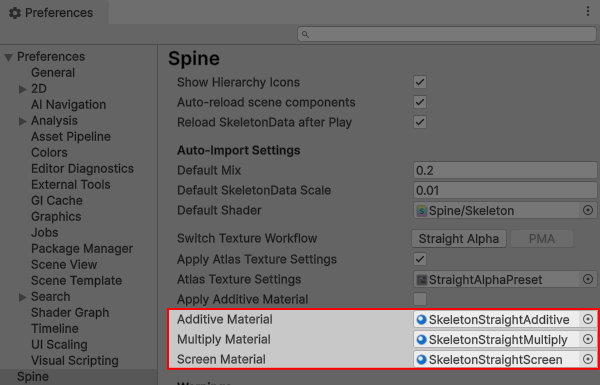Click the search magnifier icon
The width and height of the screenshot is (600, 385).
click(305, 34)
